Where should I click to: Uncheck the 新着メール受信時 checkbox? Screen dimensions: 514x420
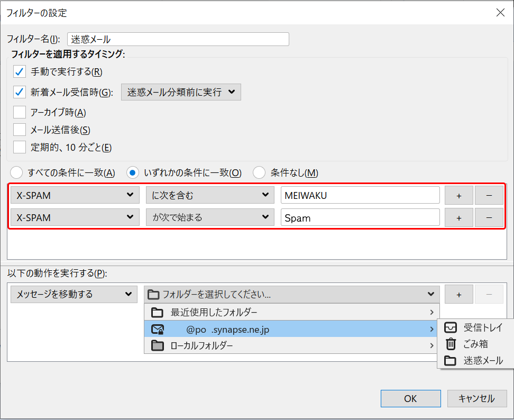20,92
